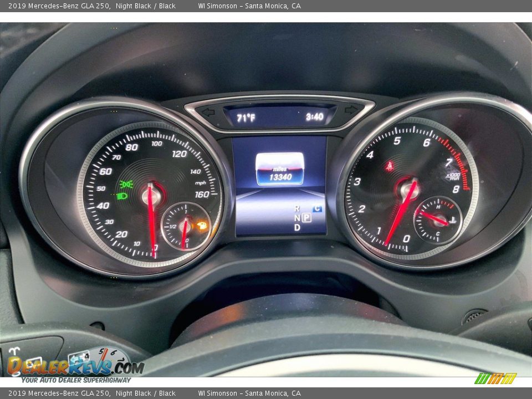
Task: Click the D gear letter
Action: pyautogui.click(x=297, y=227)
